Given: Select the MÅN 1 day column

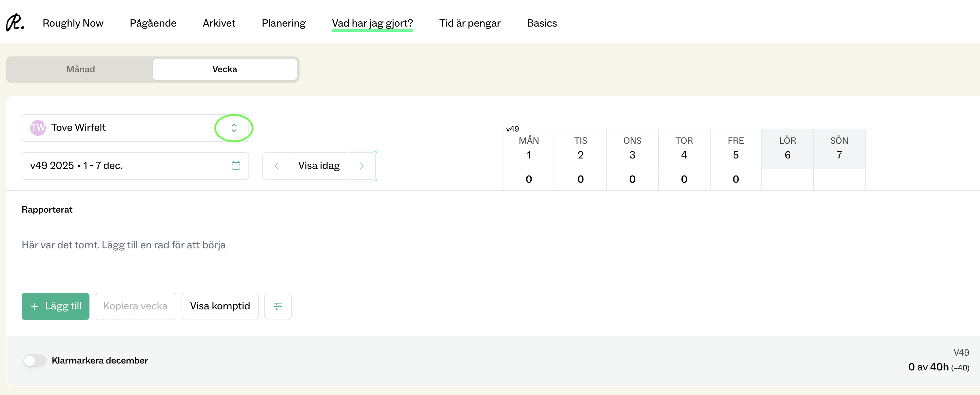Looking at the screenshot, I should click(528, 148).
